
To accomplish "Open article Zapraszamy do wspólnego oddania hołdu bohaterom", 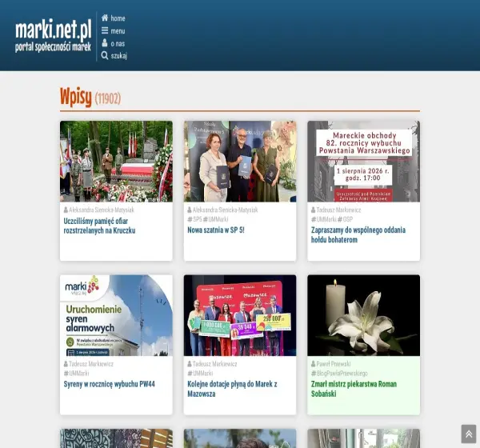I will 358,235.
